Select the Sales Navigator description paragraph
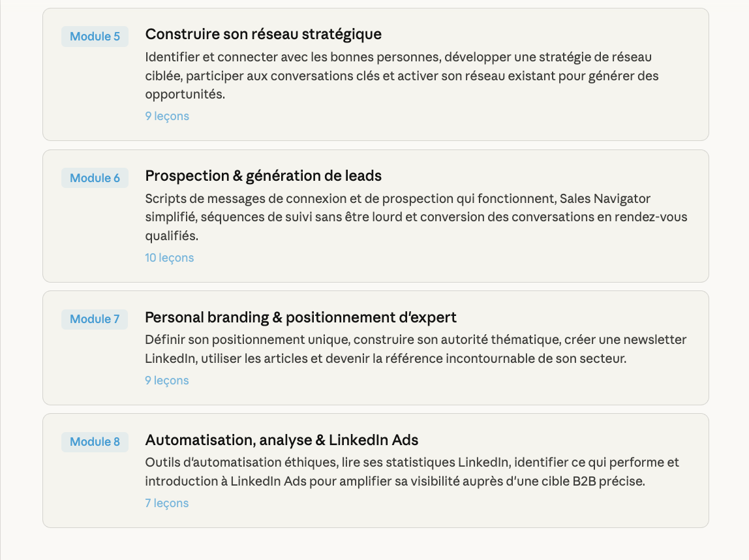 pyautogui.click(x=416, y=217)
